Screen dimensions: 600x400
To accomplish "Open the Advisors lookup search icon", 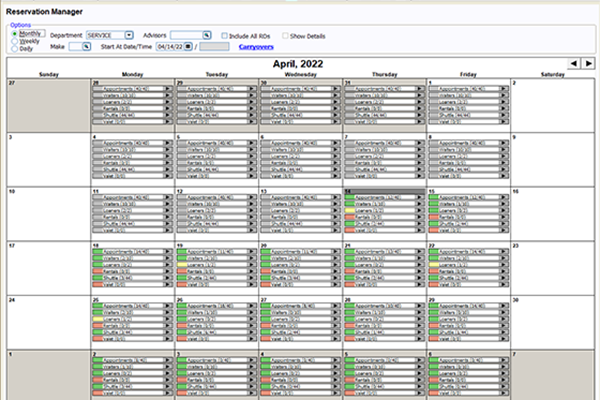I will 207,35.
